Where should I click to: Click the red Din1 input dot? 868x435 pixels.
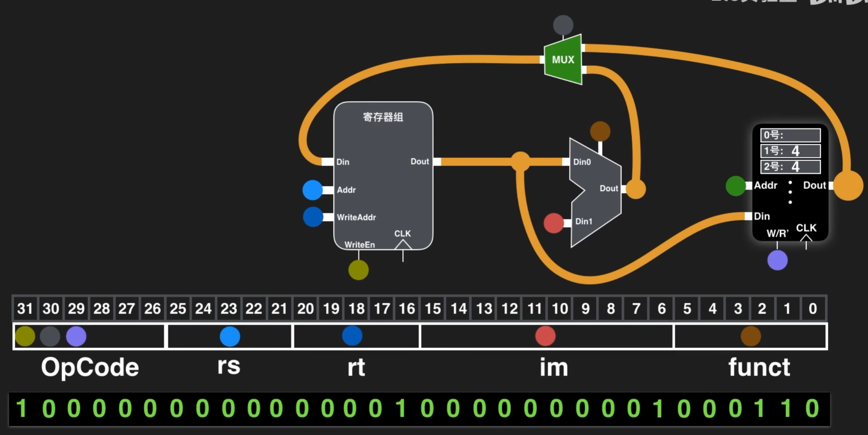tap(554, 223)
